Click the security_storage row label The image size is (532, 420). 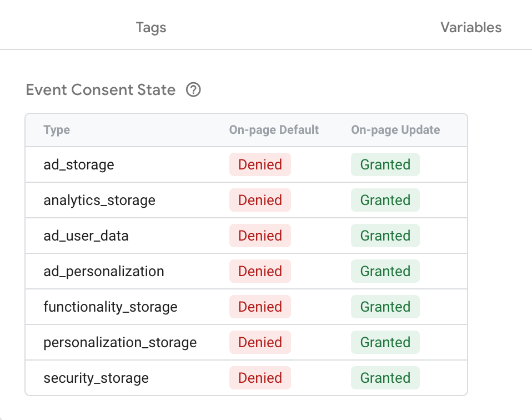pyautogui.click(x=96, y=378)
